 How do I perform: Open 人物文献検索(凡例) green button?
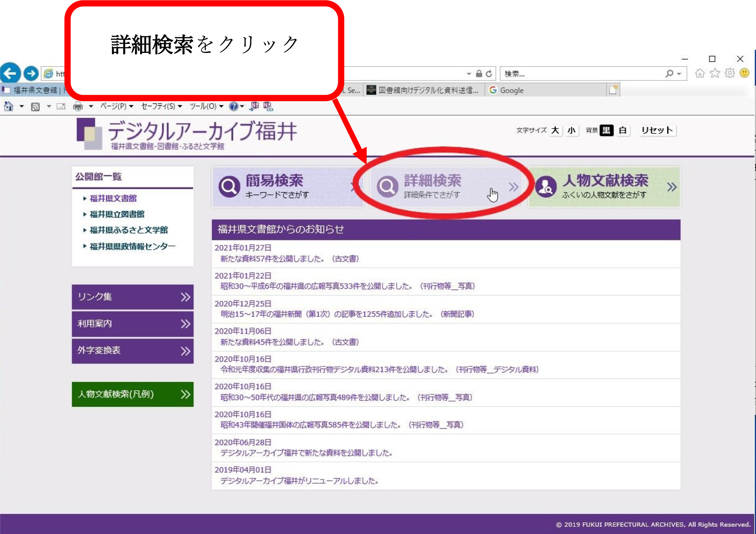(x=132, y=394)
